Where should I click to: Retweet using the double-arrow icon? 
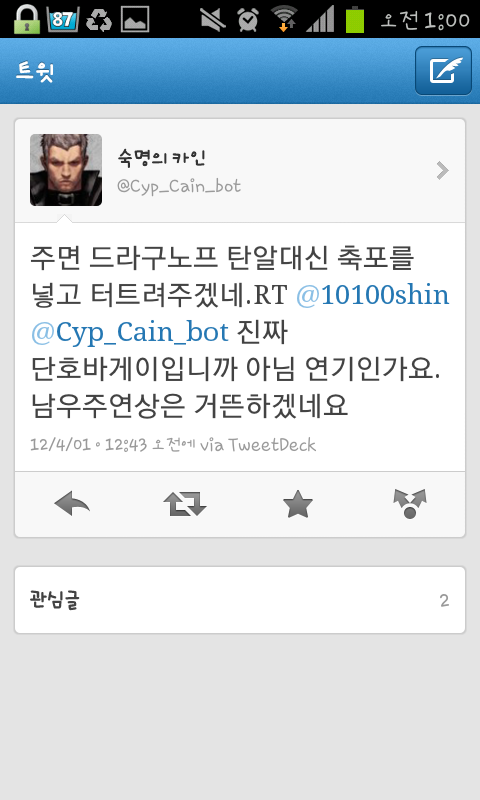point(185,504)
